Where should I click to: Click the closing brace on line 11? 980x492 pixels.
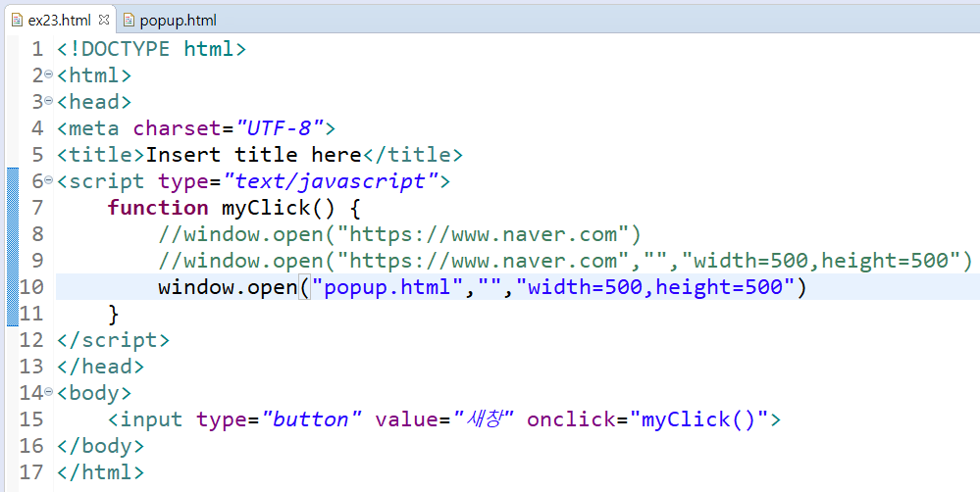coord(113,314)
